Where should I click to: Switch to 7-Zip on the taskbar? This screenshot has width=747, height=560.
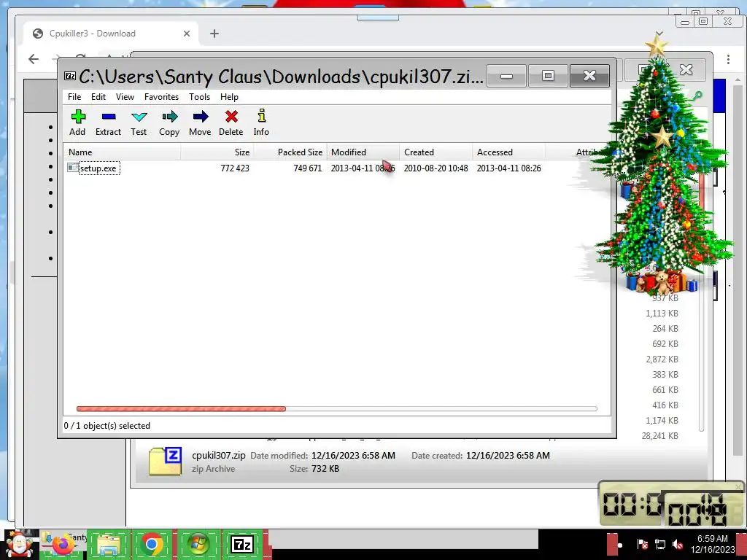pyautogui.click(x=242, y=544)
